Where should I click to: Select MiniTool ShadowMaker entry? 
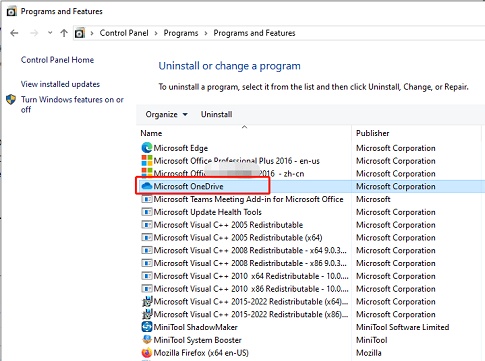(195, 327)
